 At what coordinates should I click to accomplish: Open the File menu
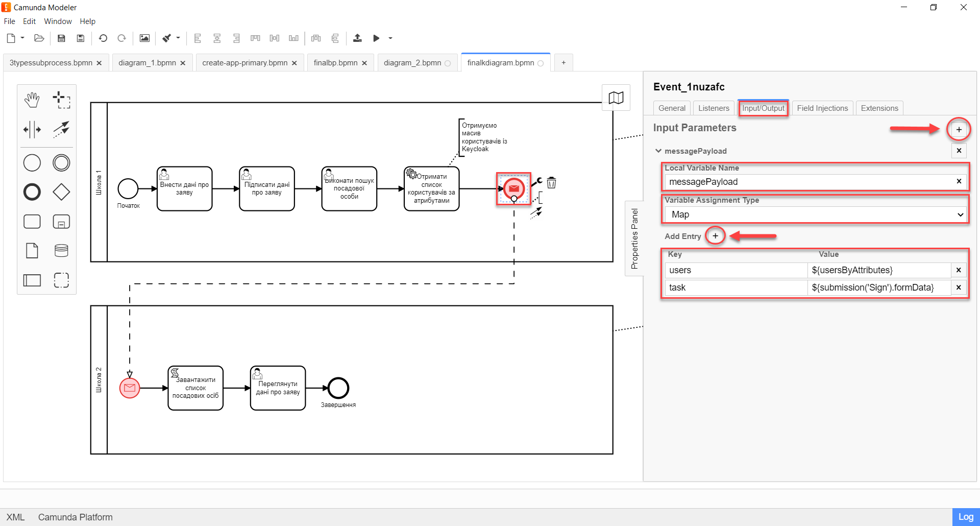(10, 21)
